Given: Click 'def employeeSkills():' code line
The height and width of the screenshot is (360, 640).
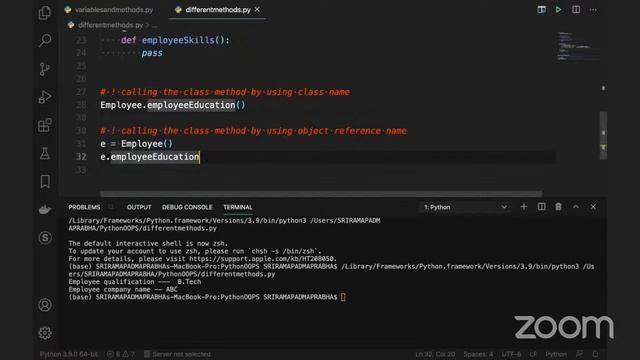Looking at the screenshot, I should (175, 40).
